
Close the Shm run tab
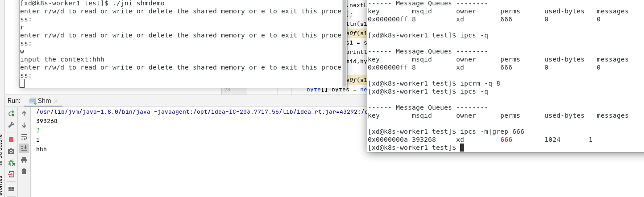(x=56, y=101)
